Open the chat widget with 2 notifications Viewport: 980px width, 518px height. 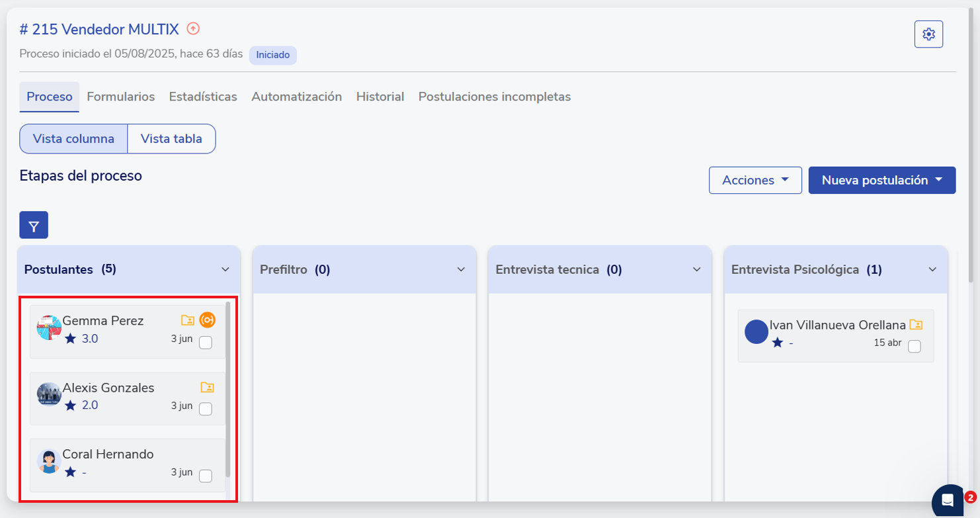(948, 501)
